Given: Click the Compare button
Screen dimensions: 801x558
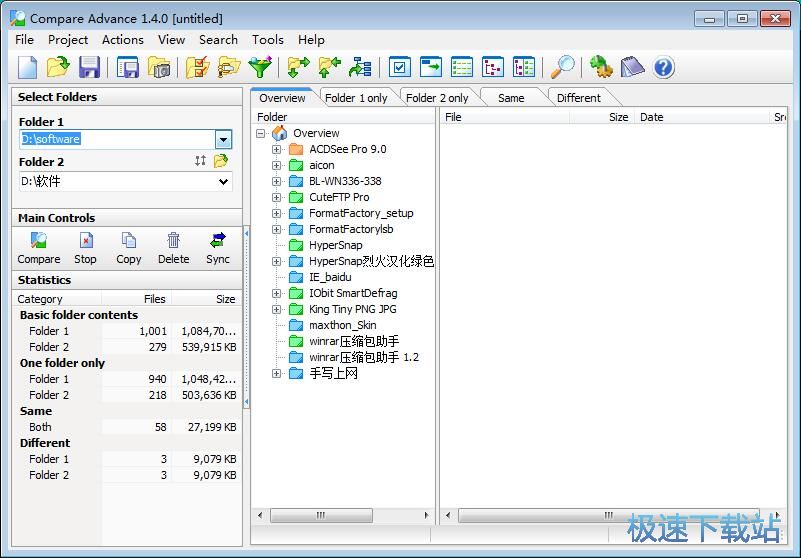Looking at the screenshot, I should (39, 248).
